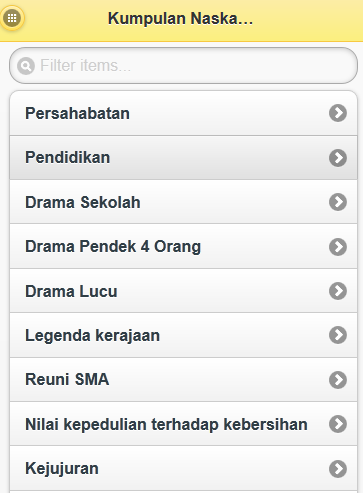Click the chevron next to Kejujuran
The height and width of the screenshot is (493, 363).
pos(338,469)
